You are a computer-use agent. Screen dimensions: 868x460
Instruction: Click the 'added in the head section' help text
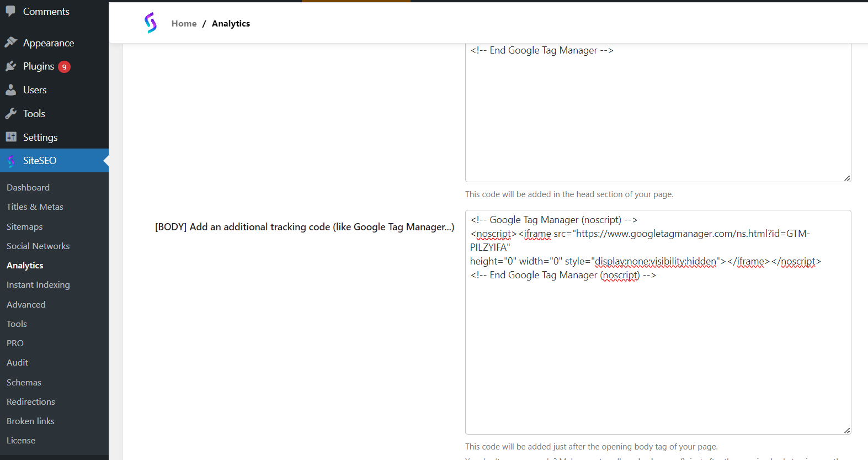[569, 194]
